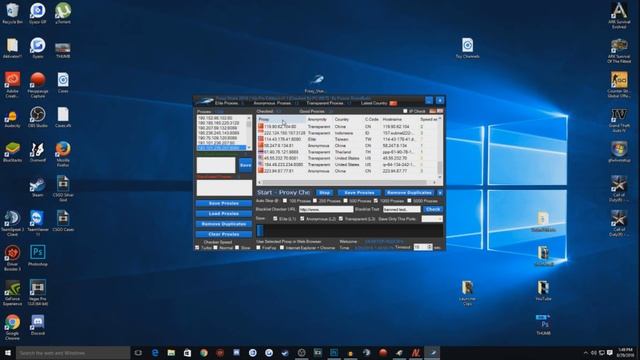Click Clear Proxies in left panel
The image size is (640, 360).
click(224, 234)
